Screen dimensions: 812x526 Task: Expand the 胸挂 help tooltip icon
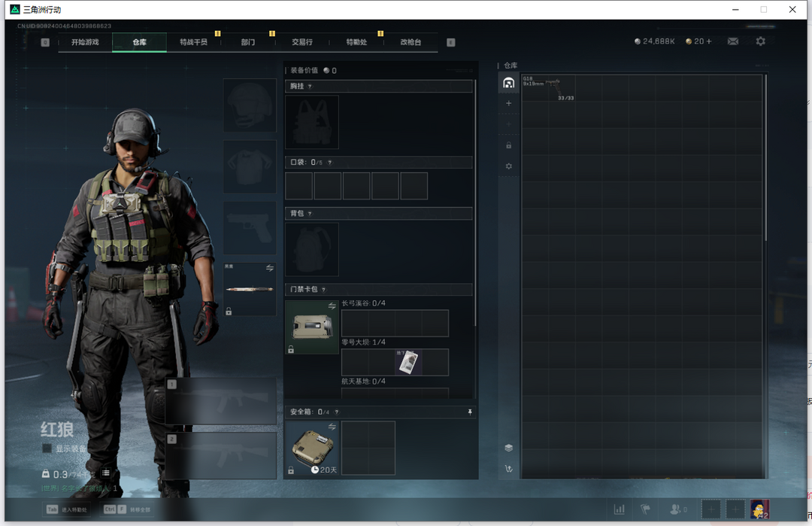(310, 87)
